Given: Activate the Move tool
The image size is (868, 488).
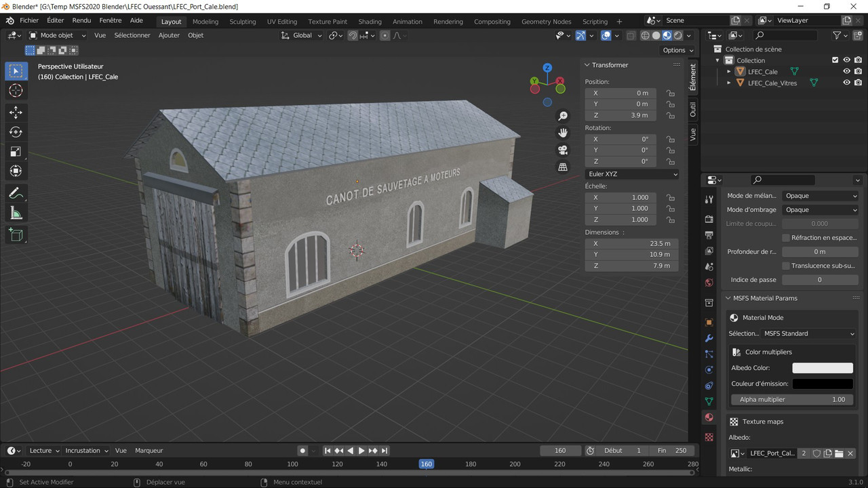Looking at the screenshot, I should point(16,113).
